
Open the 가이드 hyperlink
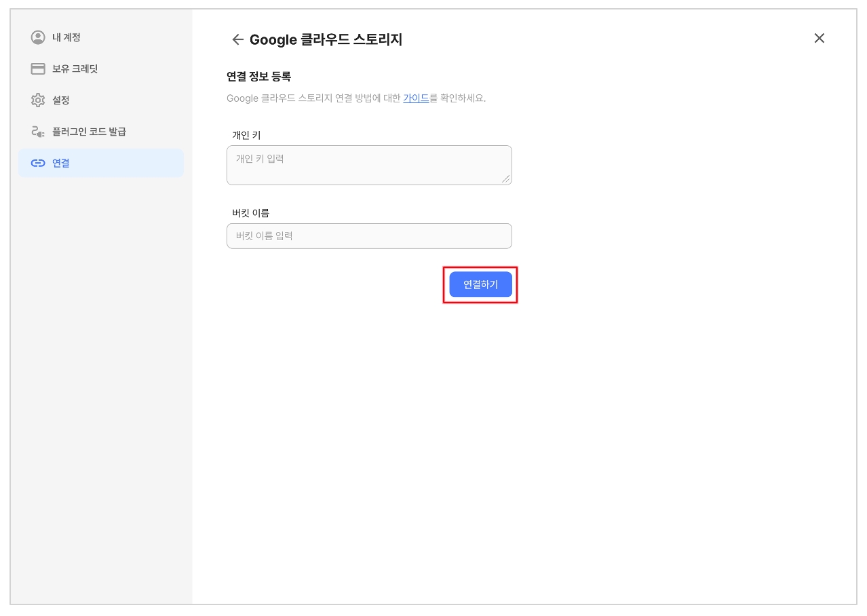(x=416, y=98)
